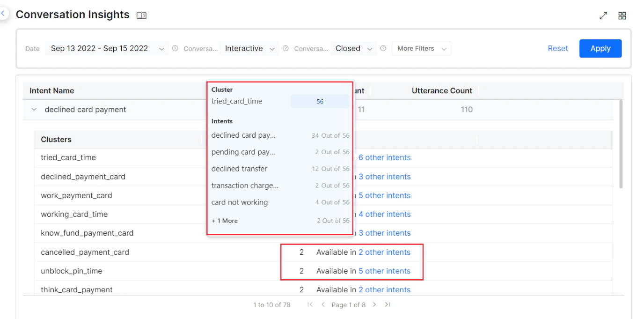Open the Closed conversation status dropdown

coord(353,48)
